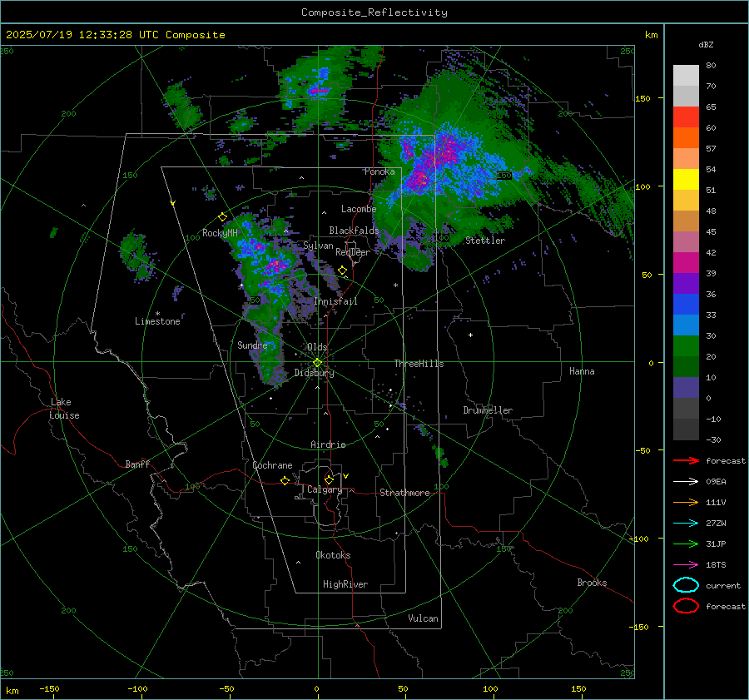Click the white plus marker west of Hanna
The width and height of the screenshot is (749, 700).
[x=470, y=335]
